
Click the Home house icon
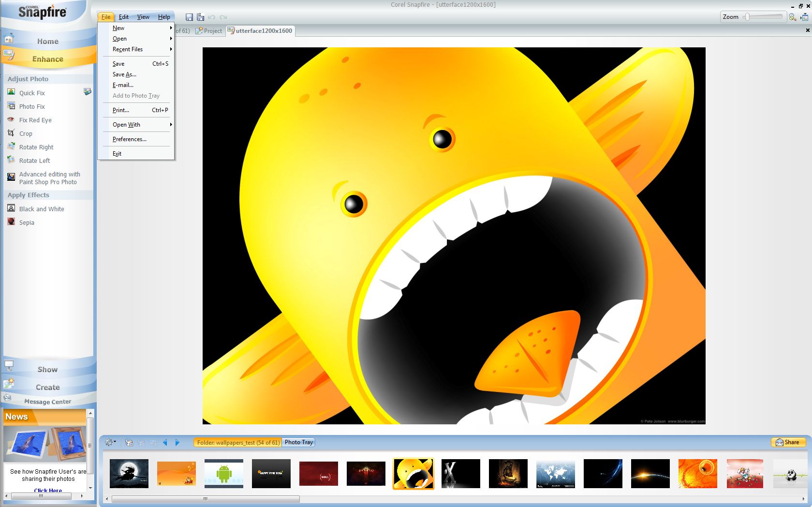point(9,38)
